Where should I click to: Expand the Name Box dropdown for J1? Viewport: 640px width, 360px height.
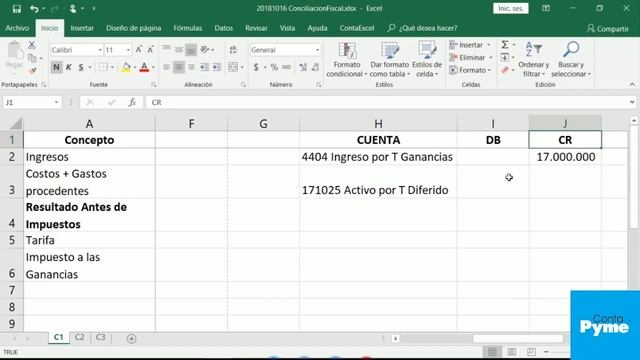coord(56,102)
